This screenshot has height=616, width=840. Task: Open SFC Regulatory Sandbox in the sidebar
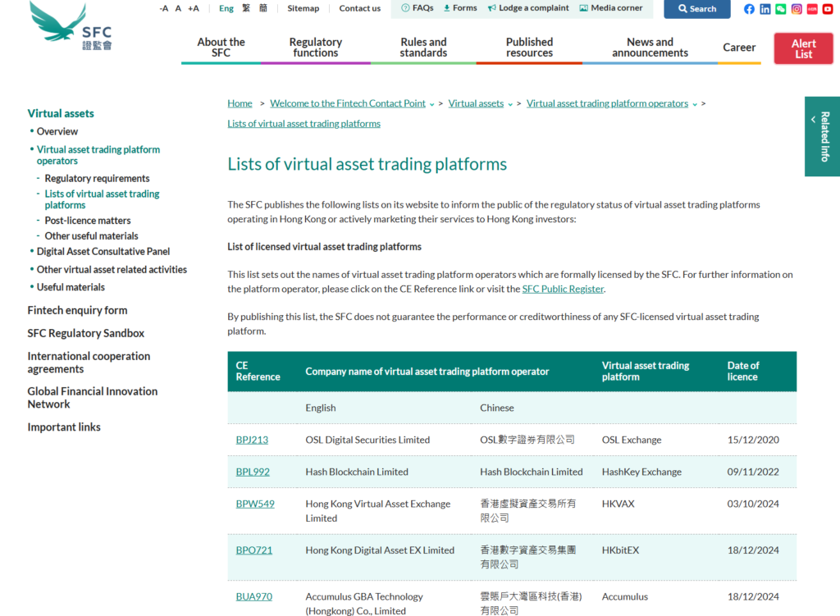coord(85,333)
